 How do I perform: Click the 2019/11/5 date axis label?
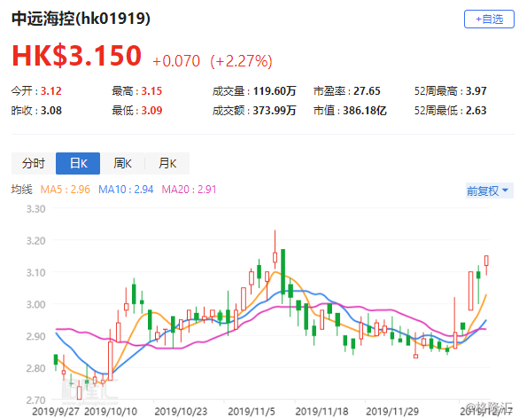tap(252, 412)
